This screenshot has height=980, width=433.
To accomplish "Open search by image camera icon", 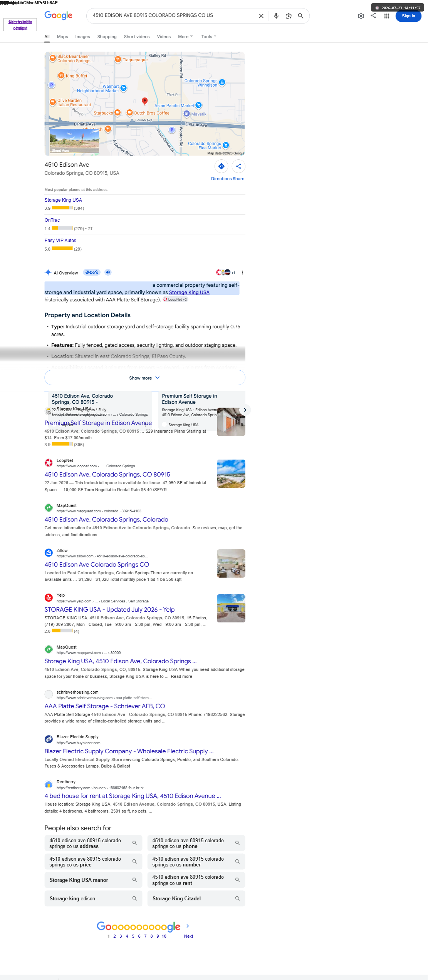I will coord(289,16).
